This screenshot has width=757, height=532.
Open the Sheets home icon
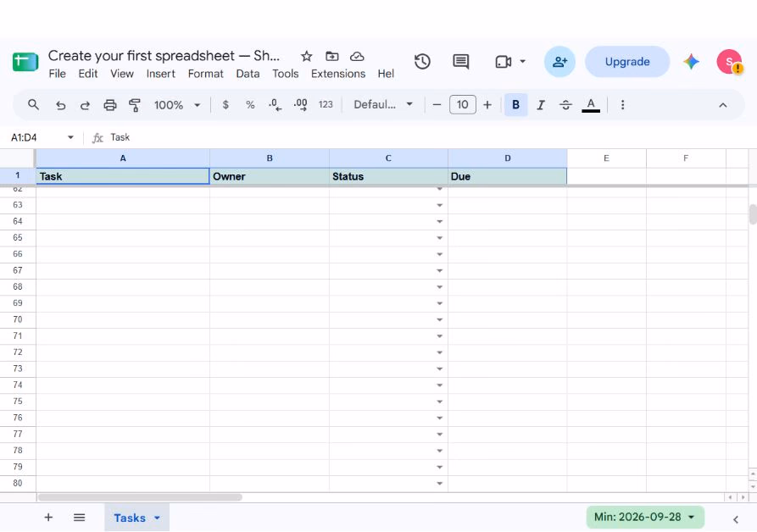(25, 62)
